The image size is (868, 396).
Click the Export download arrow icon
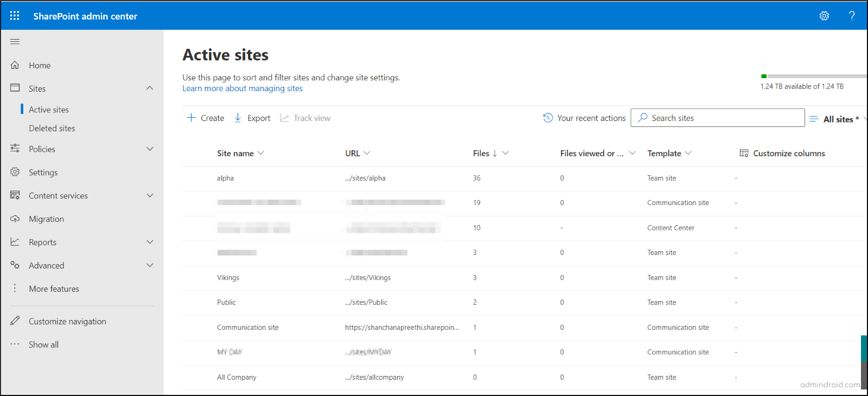coord(238,118)
